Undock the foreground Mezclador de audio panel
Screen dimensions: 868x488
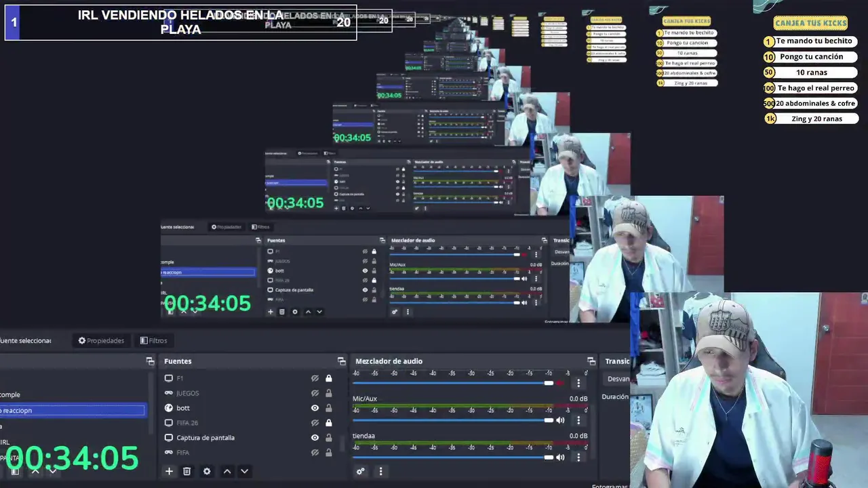(591, 361)
